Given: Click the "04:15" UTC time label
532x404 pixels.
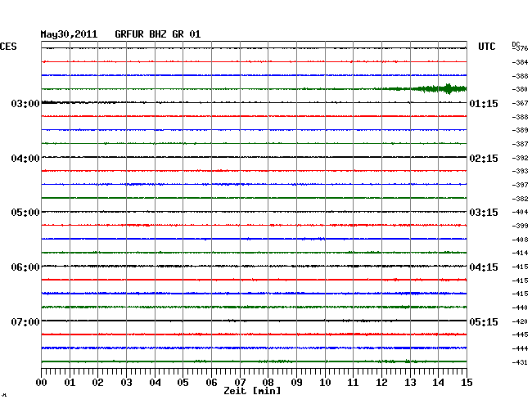Looking at the screenshot, I should tap(484, 267).
